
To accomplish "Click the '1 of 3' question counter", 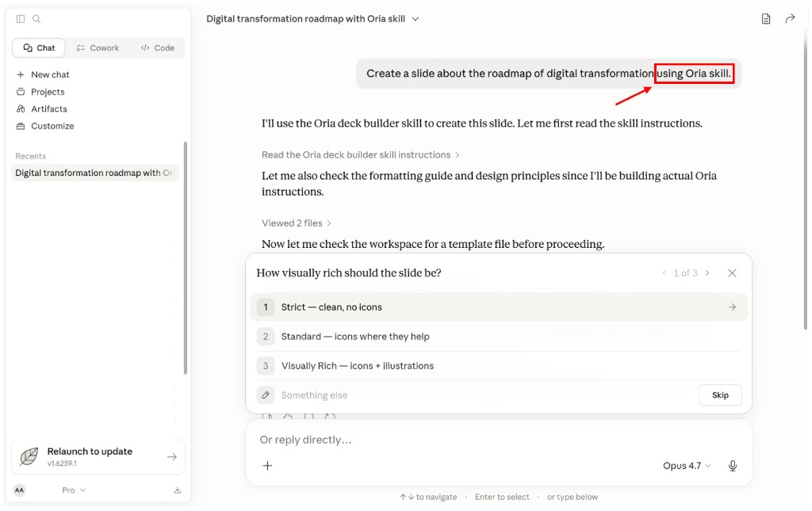I will point(685,273).
